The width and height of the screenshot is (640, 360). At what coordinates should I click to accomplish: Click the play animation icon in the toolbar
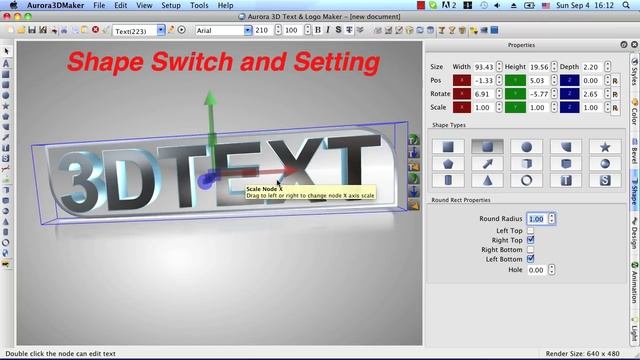(x=182, y=30)
